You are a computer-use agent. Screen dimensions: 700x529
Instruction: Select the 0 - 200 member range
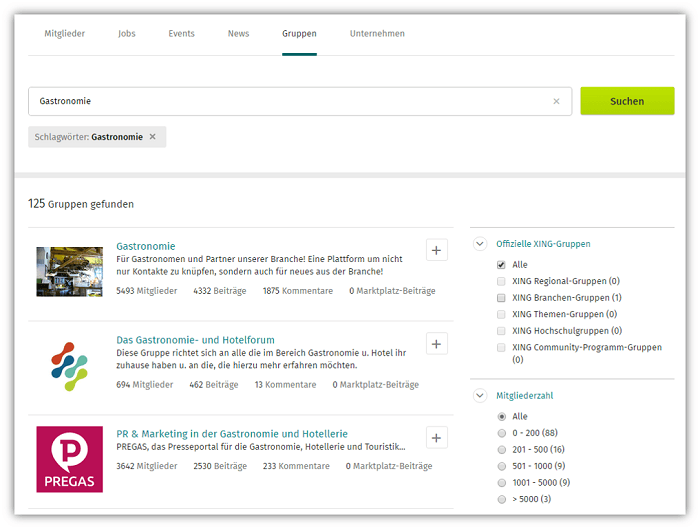(x=501, y=433)
